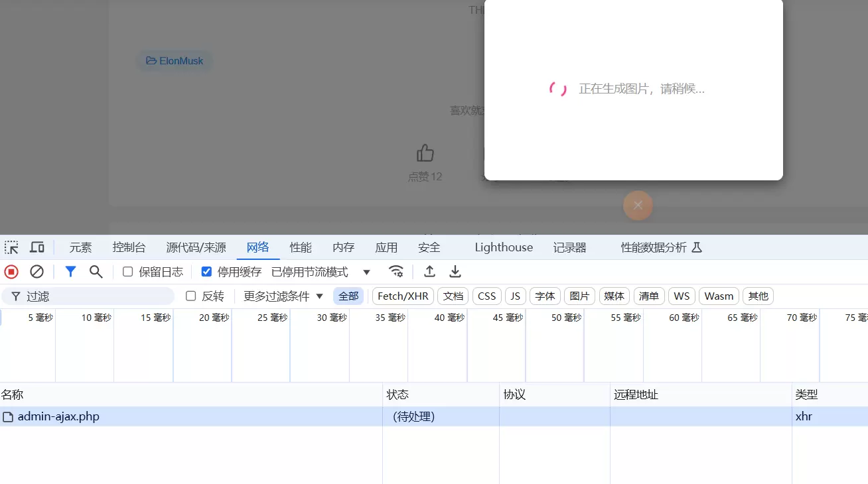Focus the 过滤 filter input field
This screenshot has height=484, width=868.
[88, 296]
